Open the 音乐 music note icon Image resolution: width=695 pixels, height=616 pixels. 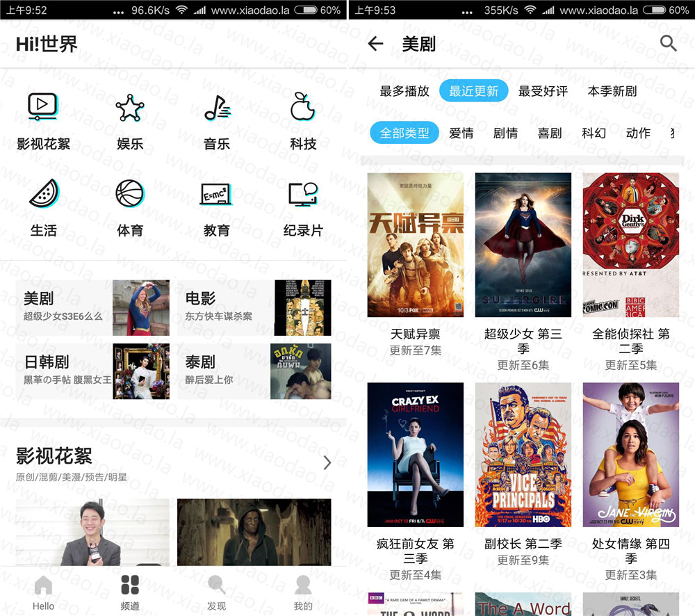click(x=217, y=107)
